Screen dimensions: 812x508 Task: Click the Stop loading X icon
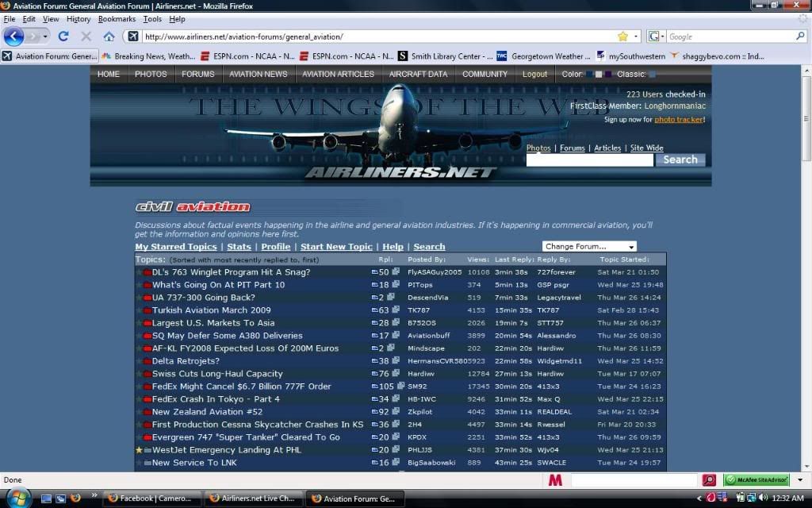[86, 37]
